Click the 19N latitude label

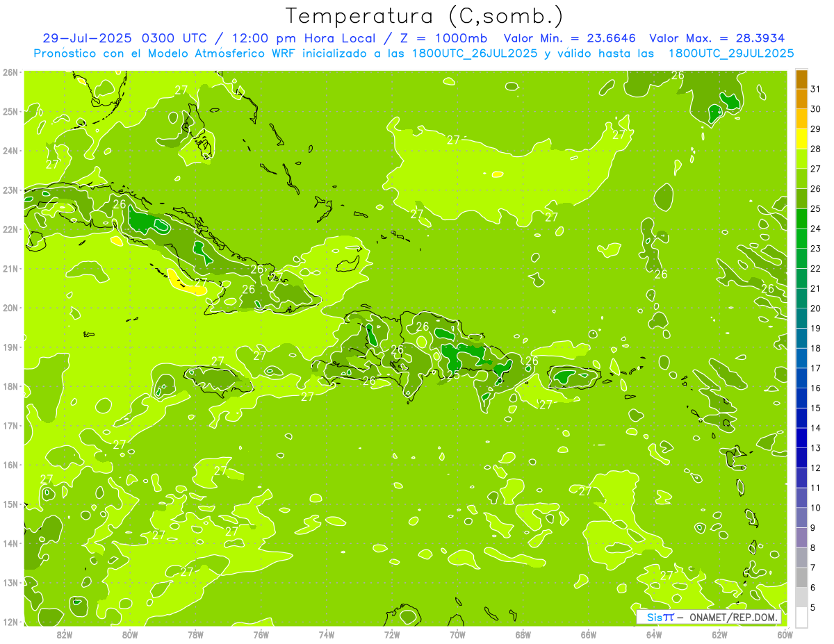pos(10,347)
